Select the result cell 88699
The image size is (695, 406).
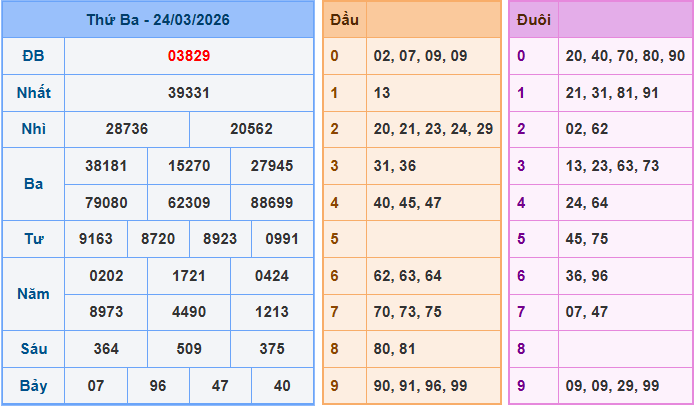272,203
